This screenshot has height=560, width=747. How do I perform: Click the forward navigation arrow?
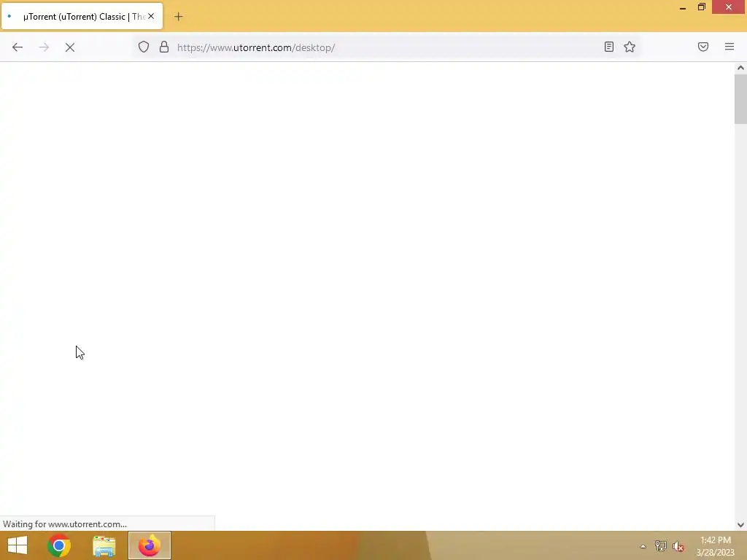click(x=44, y=47)
